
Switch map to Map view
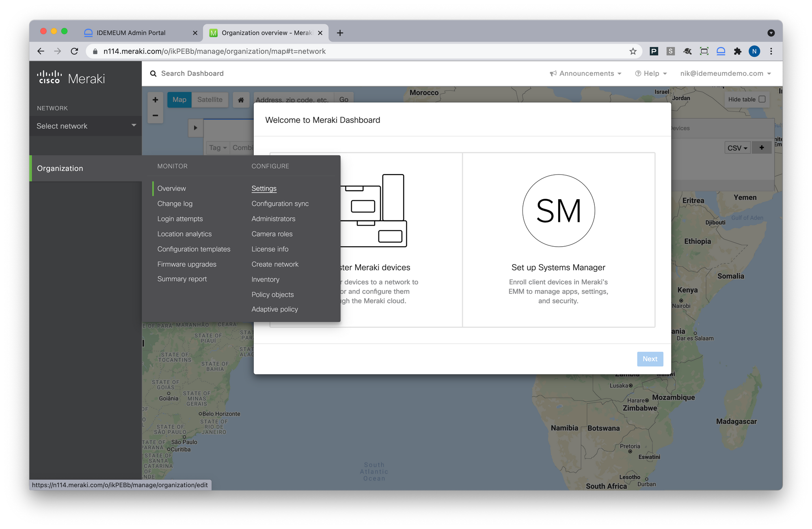[x=179, y=100]
